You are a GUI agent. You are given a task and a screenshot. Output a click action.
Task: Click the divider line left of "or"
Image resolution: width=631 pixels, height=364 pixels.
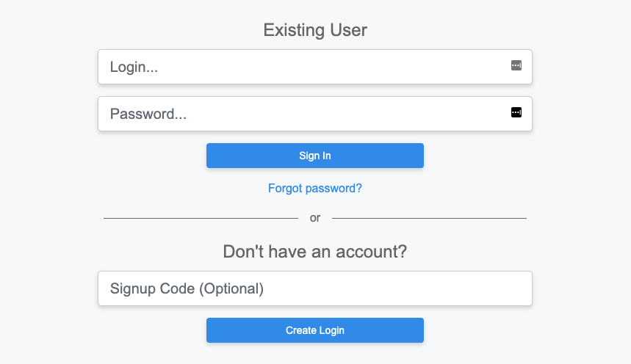201,219
